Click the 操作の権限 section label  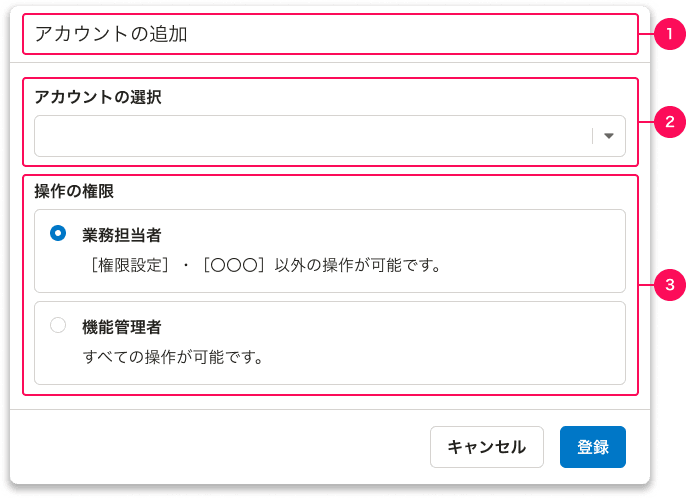(x=79, y=188)
